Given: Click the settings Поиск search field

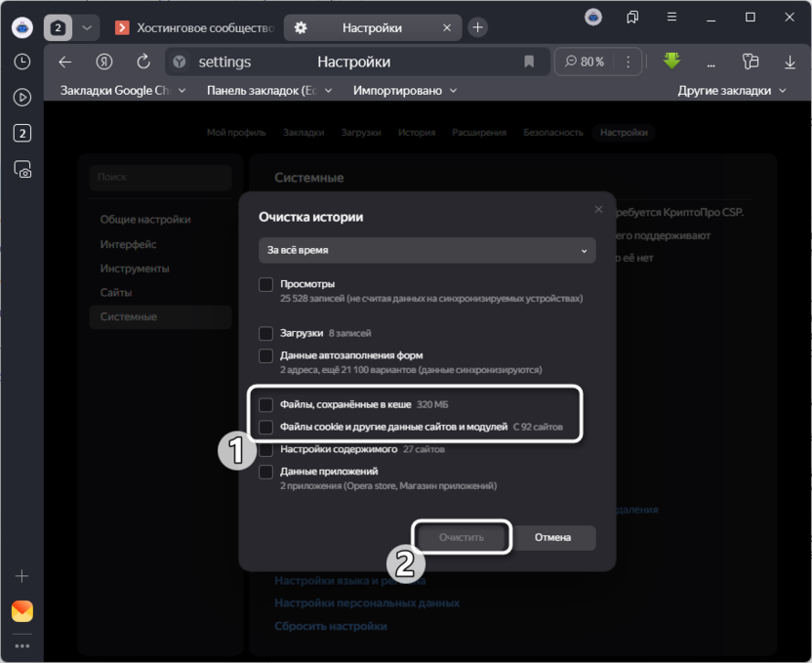Looking at the screenshot, I should point(159,178).
